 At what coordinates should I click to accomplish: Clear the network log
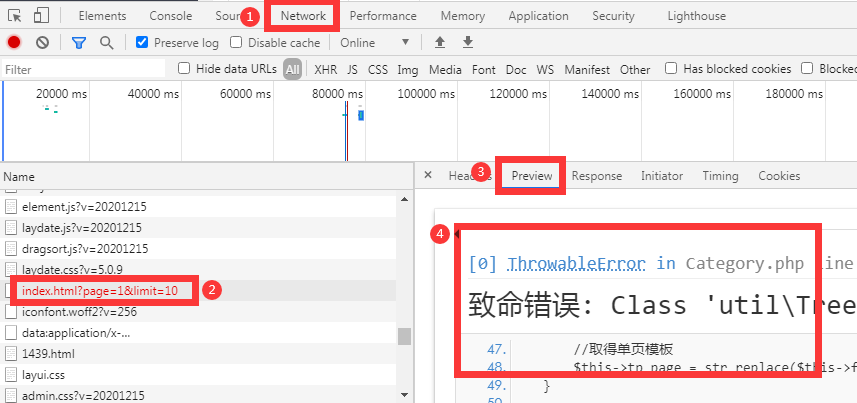tap(43, 42)
